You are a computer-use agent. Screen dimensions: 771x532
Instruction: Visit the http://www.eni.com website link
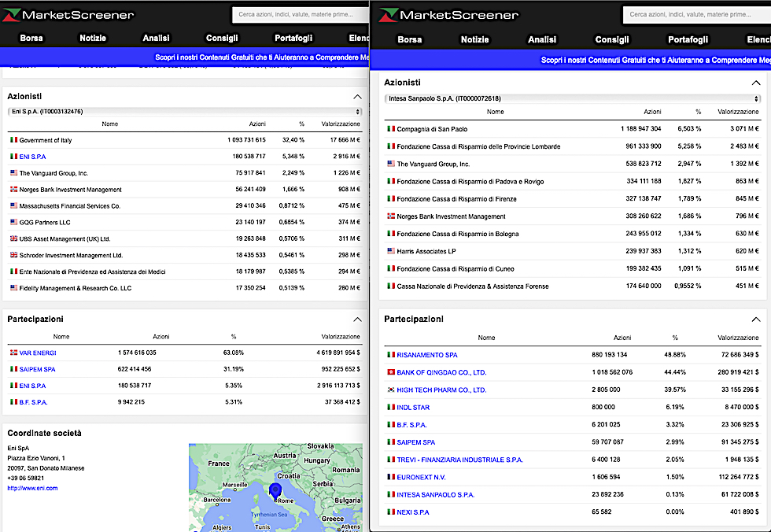tap(32, 488)
